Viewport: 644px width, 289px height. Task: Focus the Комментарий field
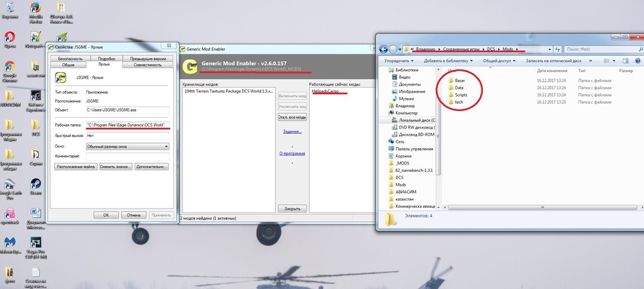(x=128, y=156)
